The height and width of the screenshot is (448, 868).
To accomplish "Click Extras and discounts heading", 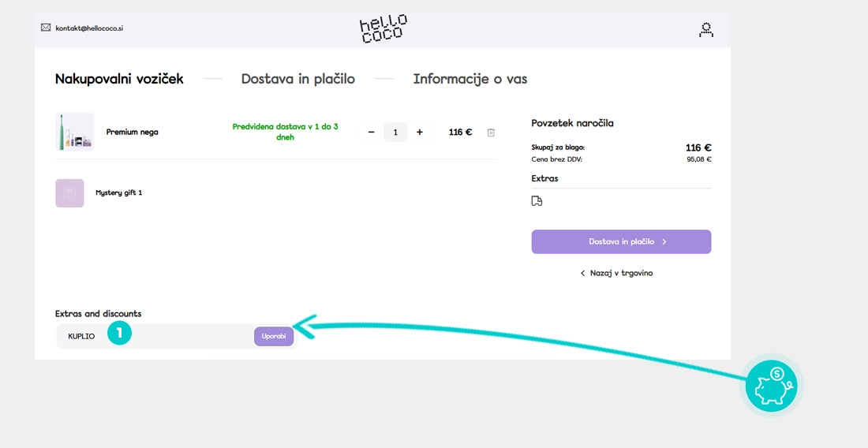I will click(98, 314).
